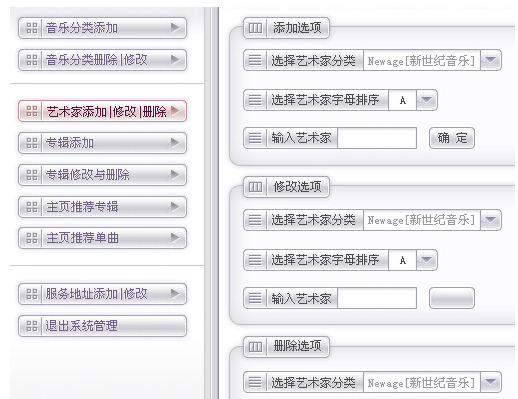
Task: Click grid icon beside 专辑添加
Action: point(32,143)
